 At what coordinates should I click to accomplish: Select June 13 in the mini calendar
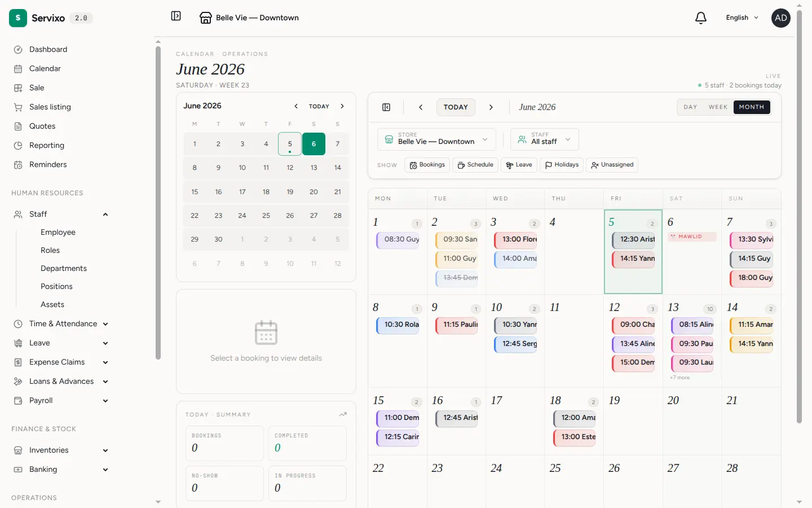[314, 168]
